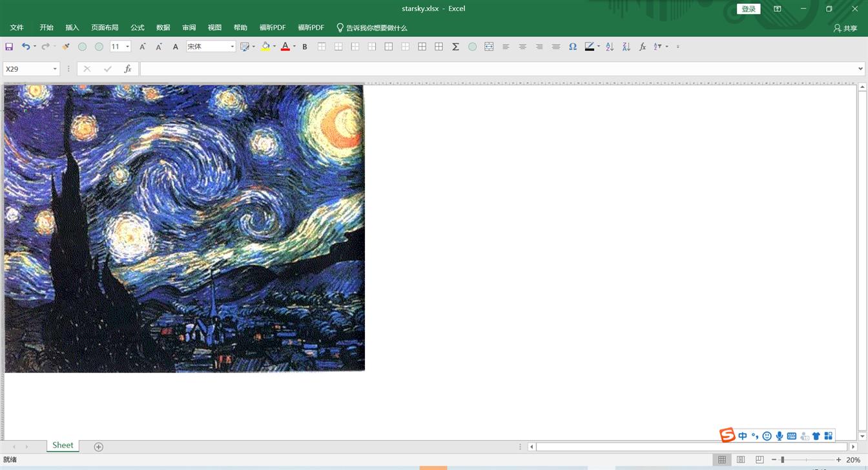Image resolution: width=868 pixels, height=470 pixels.
Task: Center align text in toolbar
Action: tap(522, 47)
